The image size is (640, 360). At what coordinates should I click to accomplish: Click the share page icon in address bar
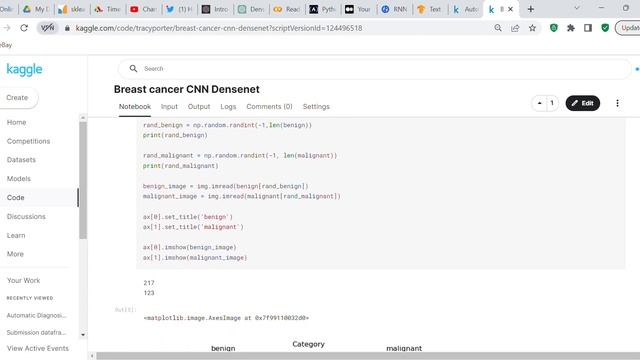point(515,28)
